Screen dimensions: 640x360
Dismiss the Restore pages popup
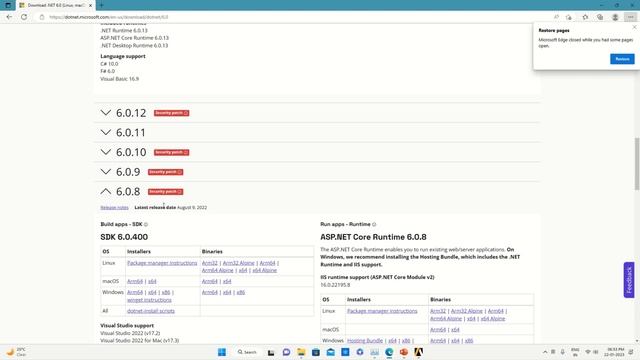click(x=634, y=27)
